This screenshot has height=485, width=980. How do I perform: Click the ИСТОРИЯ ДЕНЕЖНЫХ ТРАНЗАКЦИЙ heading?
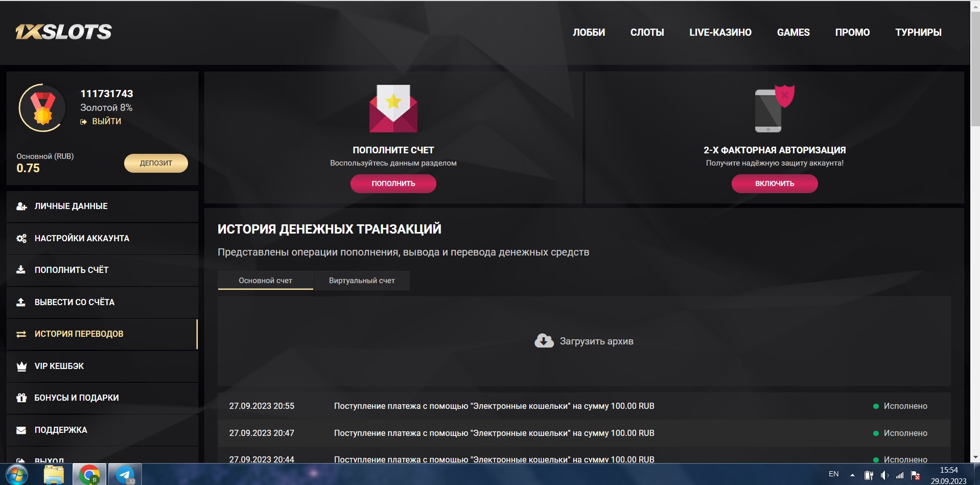pos(330,229)
